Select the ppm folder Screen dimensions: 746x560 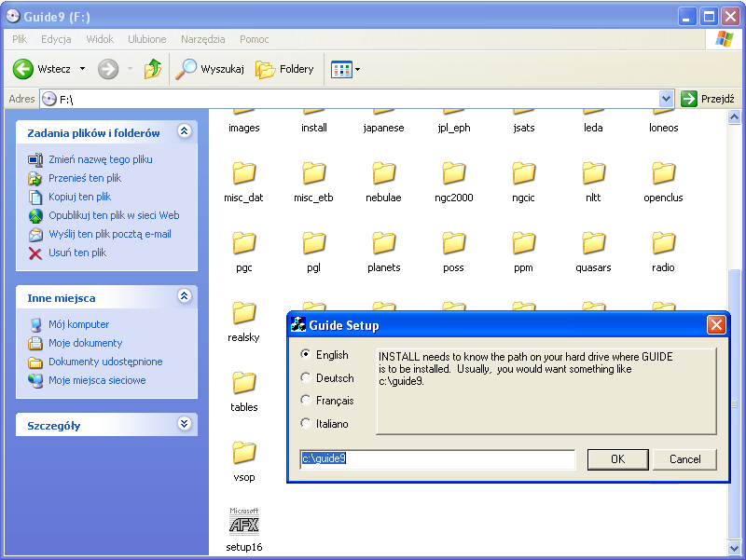coord(523,253)
